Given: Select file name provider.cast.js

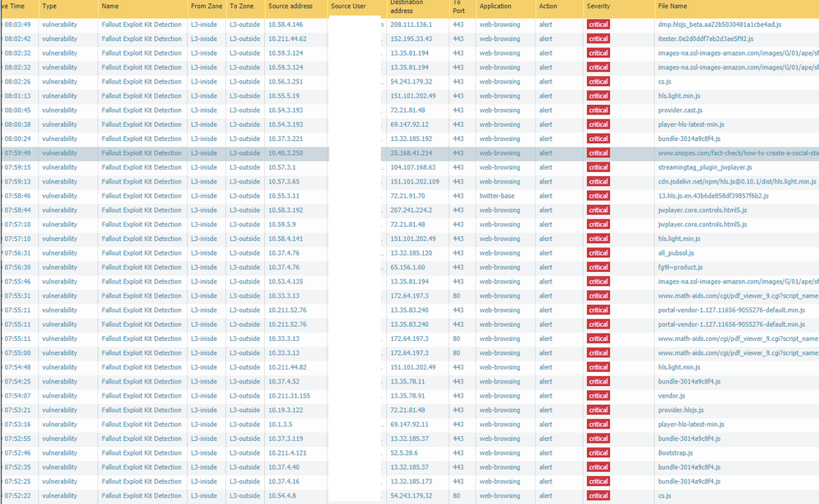Looking at the screenshot, I should pos(680,110).
